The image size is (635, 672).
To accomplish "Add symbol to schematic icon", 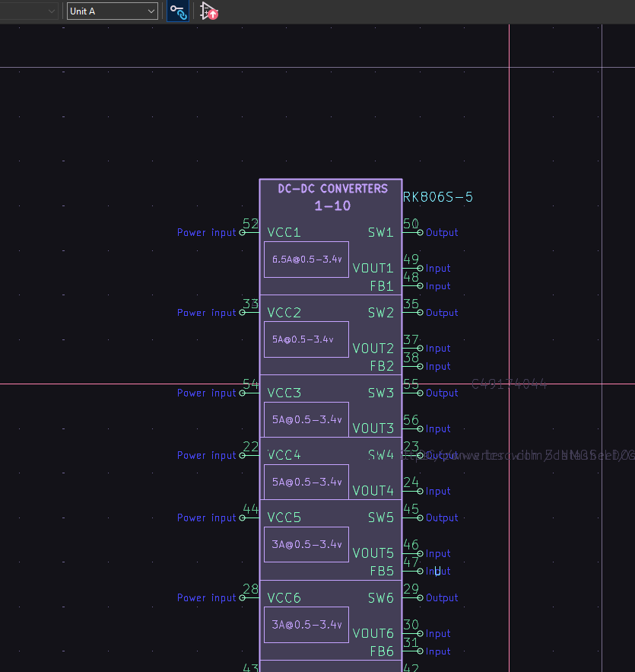I will (209, 11).
